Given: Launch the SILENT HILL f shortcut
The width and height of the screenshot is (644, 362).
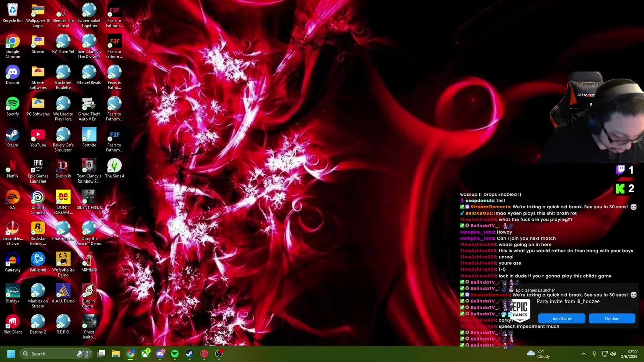Looking at the screenshot, I should [89, 200].
